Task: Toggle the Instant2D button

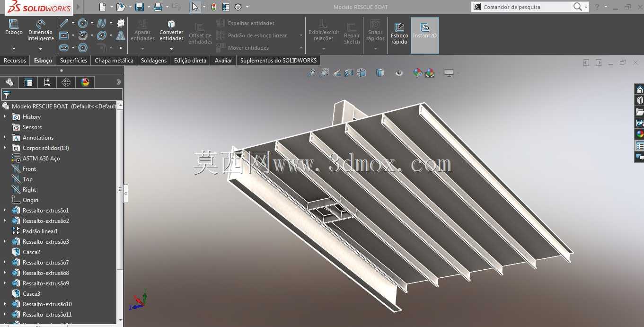Action: [425, 35]
